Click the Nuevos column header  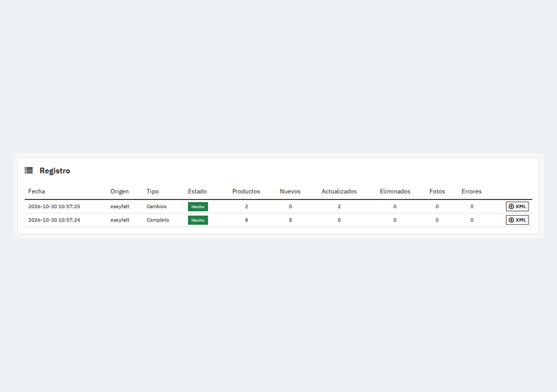tap(290, 191)
